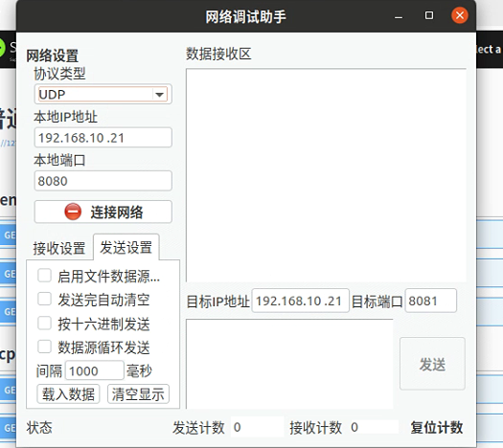Toggle 按十六进制发送 checkbox
Screen dimensions: 503x448
(x=44, y=323)
